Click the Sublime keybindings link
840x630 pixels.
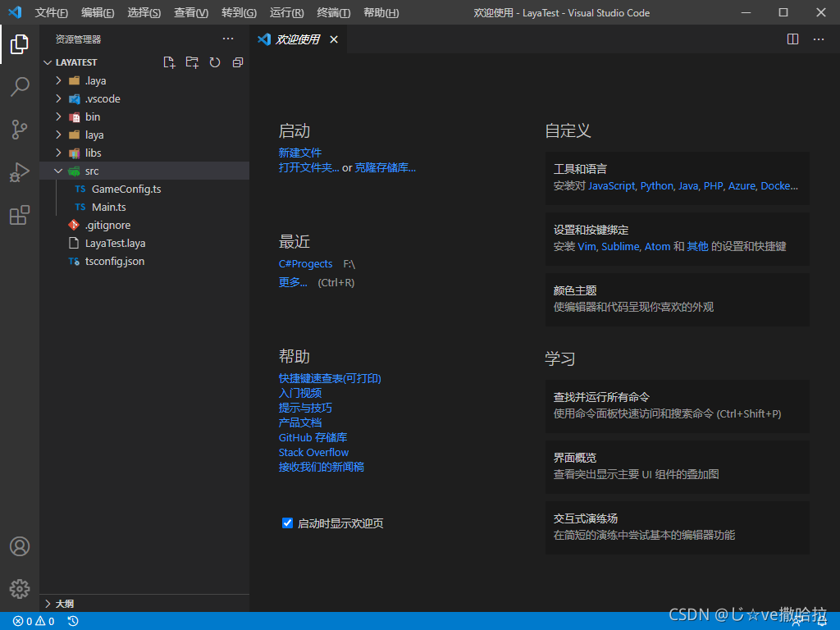pyautogui.click(x=620, y=246)
